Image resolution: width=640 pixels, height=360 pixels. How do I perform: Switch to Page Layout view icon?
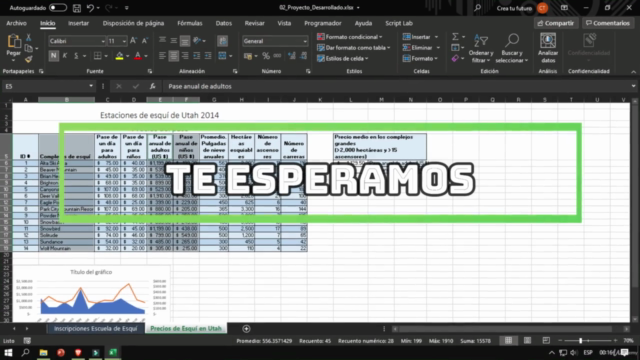click(x=527, y=340)
